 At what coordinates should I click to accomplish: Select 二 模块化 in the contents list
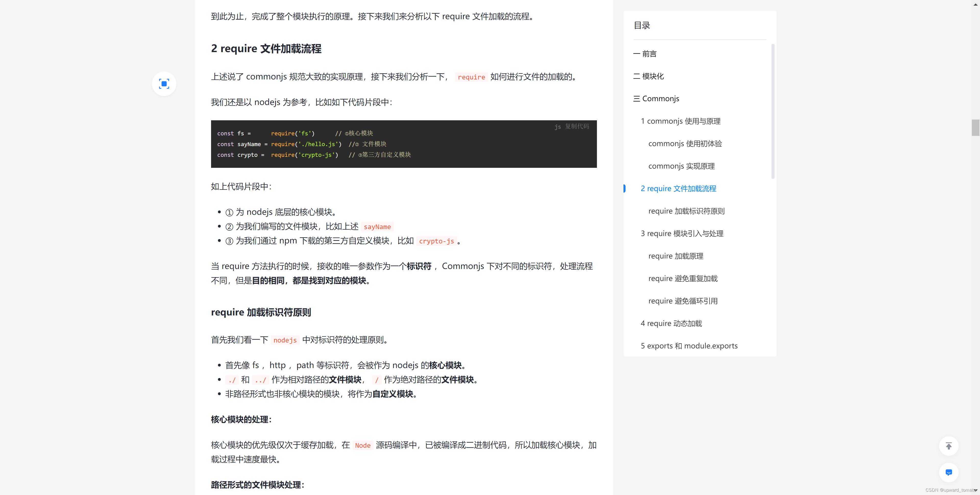[649, 76]
